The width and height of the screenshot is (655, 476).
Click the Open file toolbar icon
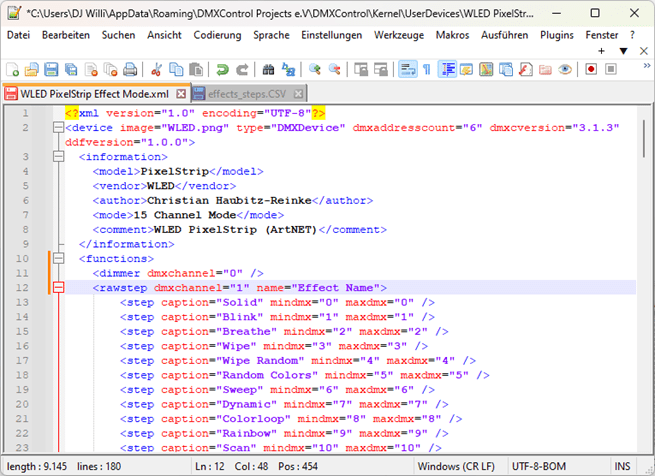coord(31,69)
